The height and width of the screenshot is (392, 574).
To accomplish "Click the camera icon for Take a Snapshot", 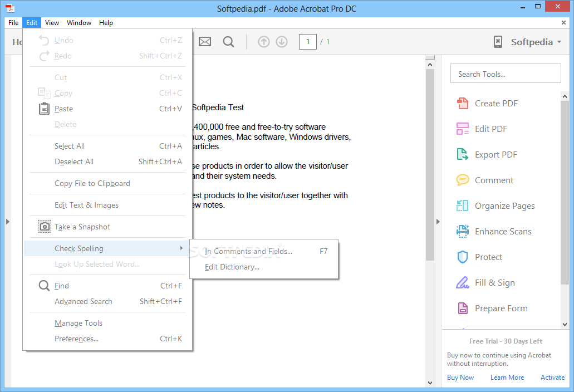I will point(45,227).
